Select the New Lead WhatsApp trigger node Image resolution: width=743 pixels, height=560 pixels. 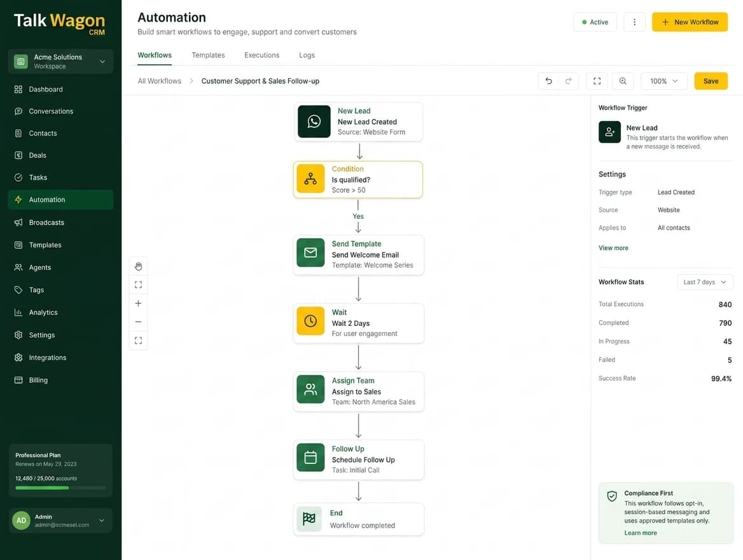pos(358,122)
